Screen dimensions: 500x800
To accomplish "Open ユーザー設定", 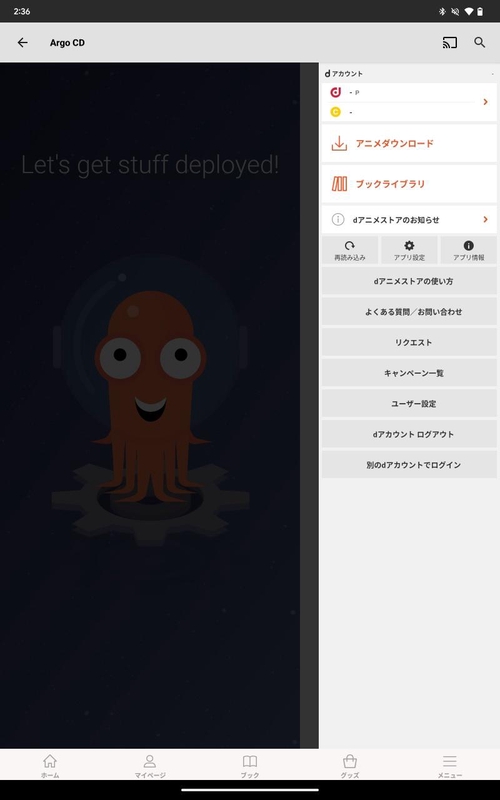I will click(409, 404).
